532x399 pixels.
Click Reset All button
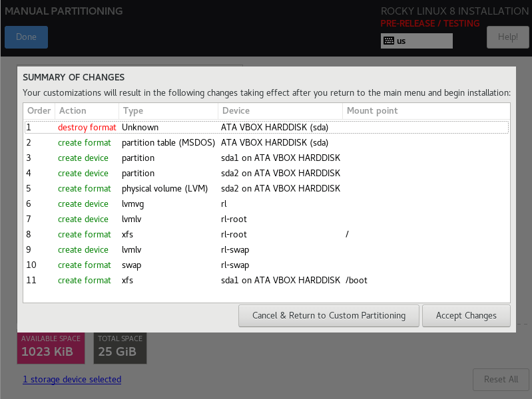[x=501, y=379]
